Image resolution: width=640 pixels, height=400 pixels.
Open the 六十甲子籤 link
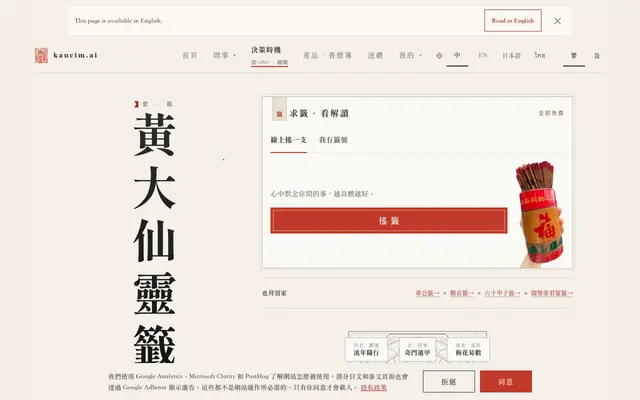pos(502,293)
